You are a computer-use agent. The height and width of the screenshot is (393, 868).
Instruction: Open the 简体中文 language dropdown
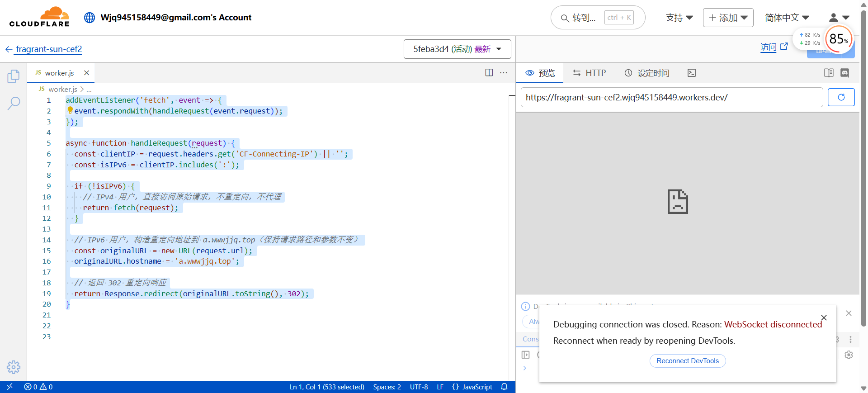787,18
